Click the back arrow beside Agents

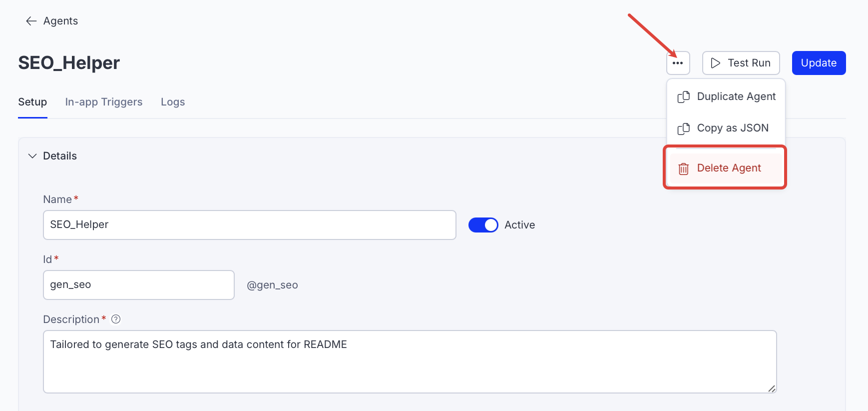[x=31, y=21]
